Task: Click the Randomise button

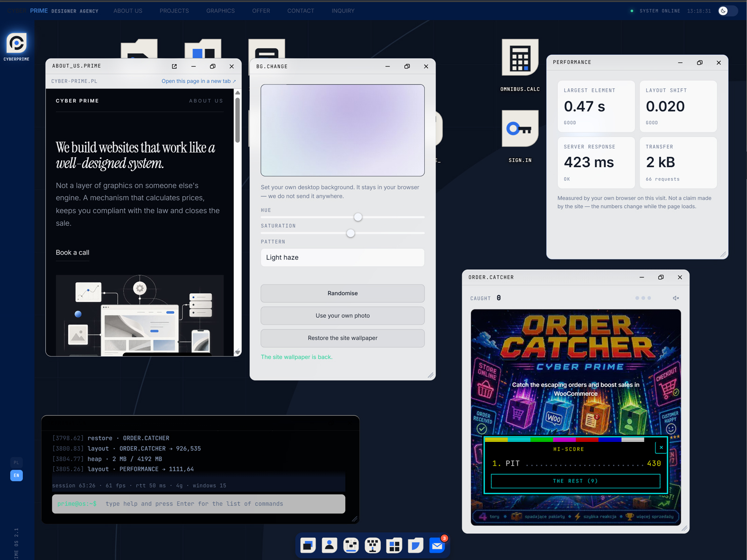Action: click(x=342, y=293)
